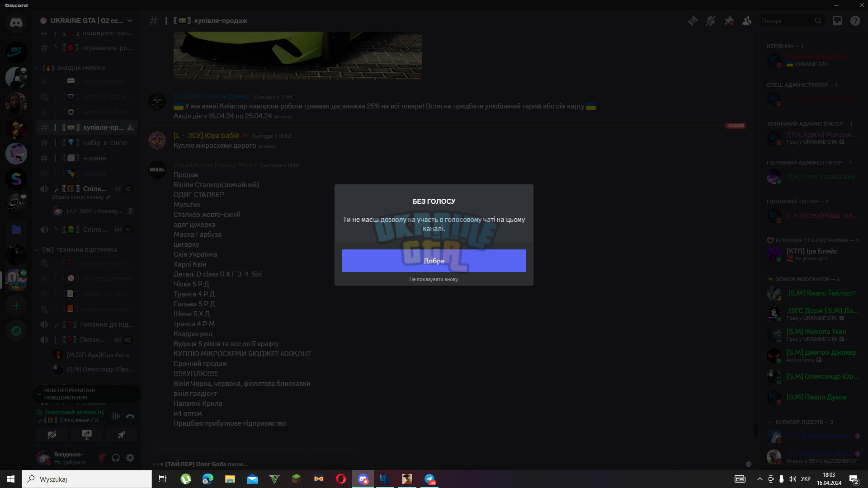The width and height of the screenshot is (868, 488).
Task: Toggle the member list icon in header
Action: tap(747, 21)
